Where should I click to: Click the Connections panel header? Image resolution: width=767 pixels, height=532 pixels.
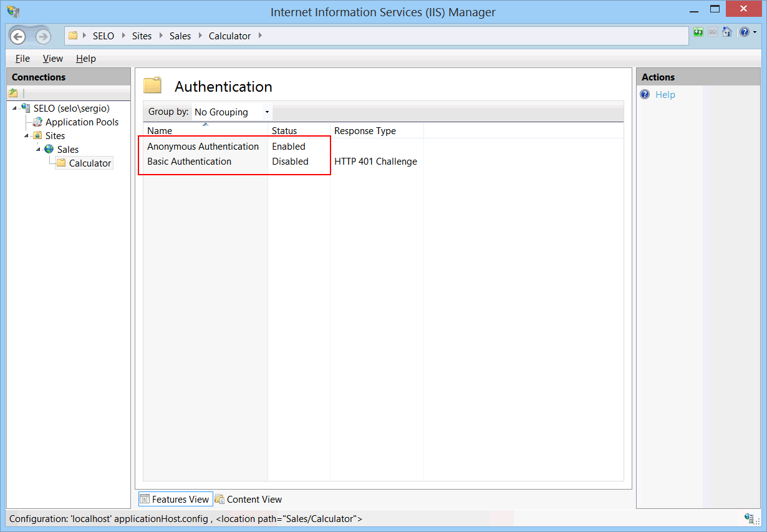point(69,77)
